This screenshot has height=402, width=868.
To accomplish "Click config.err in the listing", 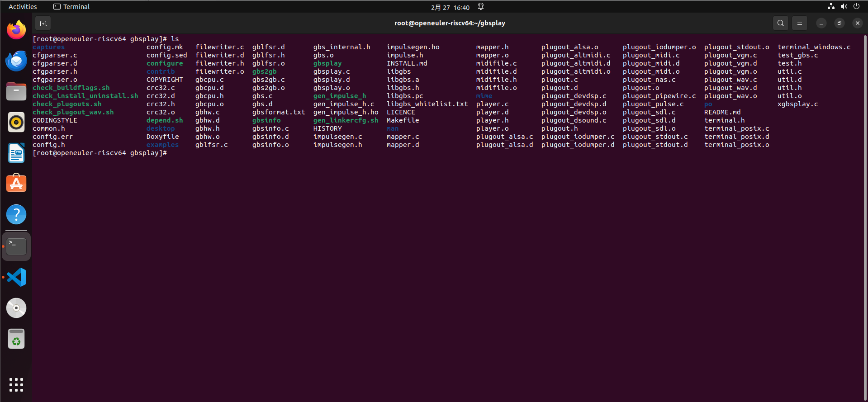I will click(52, 137).
